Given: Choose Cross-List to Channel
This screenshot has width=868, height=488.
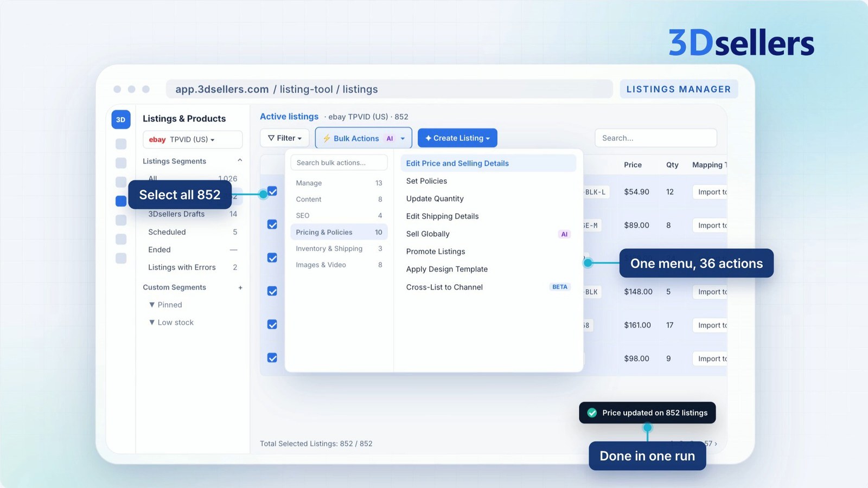Looking at the screenshot, I should click(488, 287).
